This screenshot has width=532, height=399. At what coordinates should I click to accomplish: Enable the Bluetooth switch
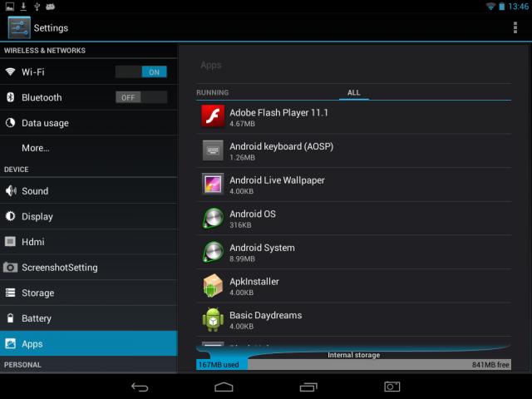pyautogui.click(x=141, y=97)
